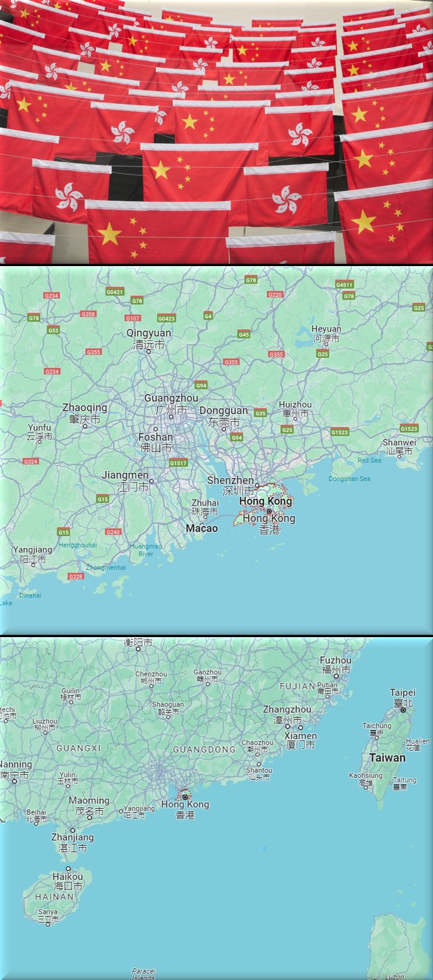Click the Guangzhou city label
The height and width of the screenshot is (980, 433).
(171, 399)
